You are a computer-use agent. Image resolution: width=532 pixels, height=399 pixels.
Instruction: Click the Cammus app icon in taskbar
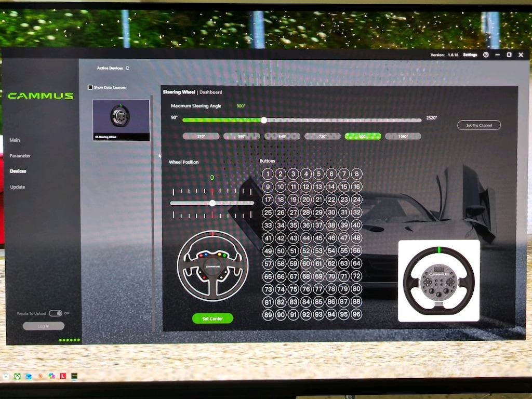point(74,376)
